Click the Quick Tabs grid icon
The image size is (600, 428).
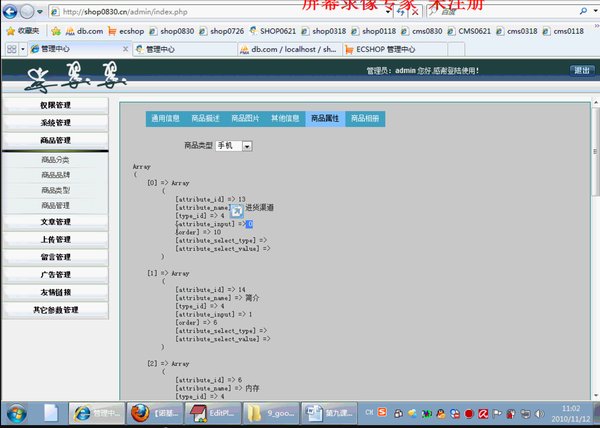[x=11, y=49]
